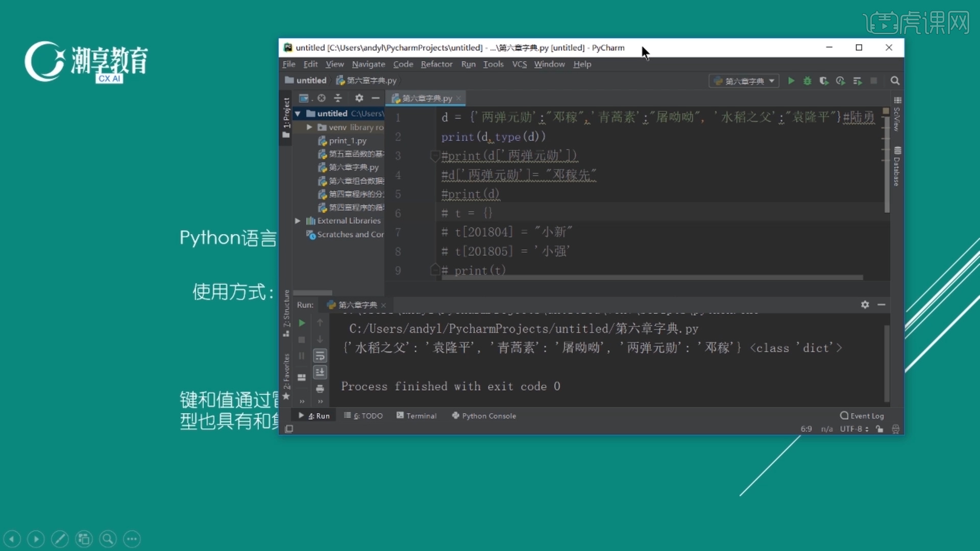Open the run configuration dropdown 第六章字典
This screenshot has height=551, width=980.
pyautogui.click(x=744, y=81)
